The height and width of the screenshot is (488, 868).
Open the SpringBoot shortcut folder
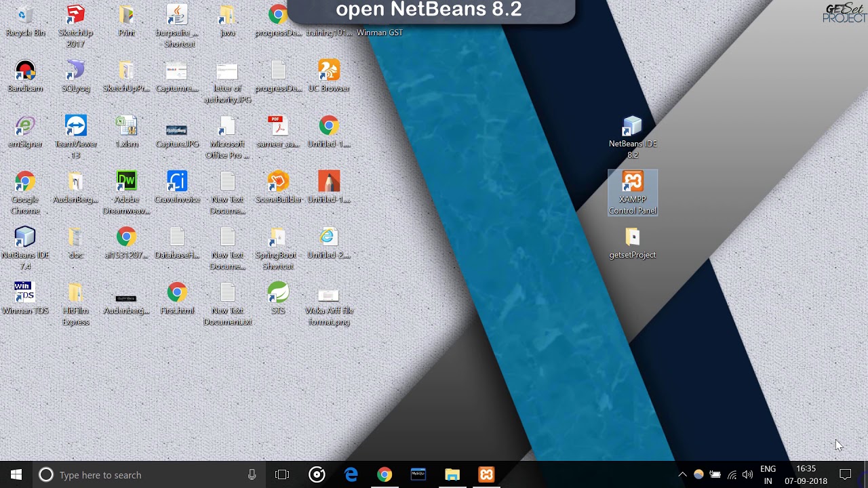[x=277, y=249]
